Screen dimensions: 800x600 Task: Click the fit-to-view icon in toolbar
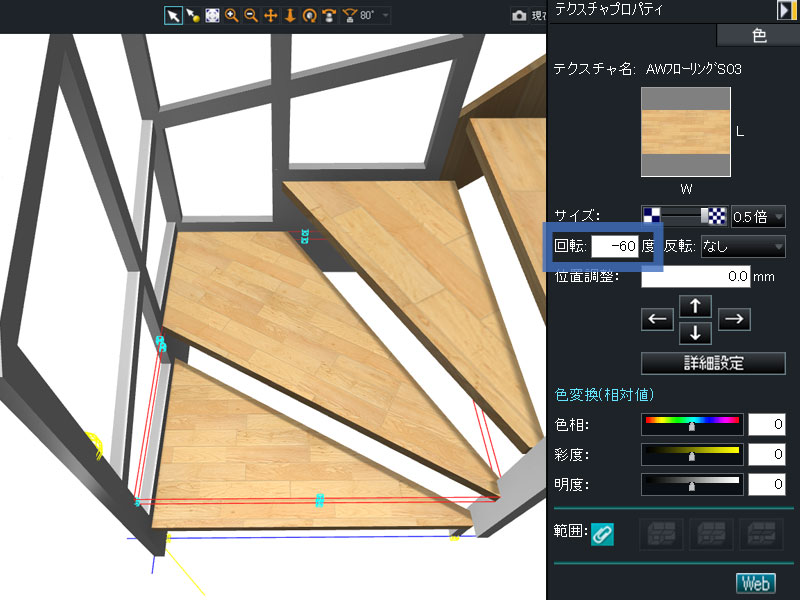click(x=212, y=16)
